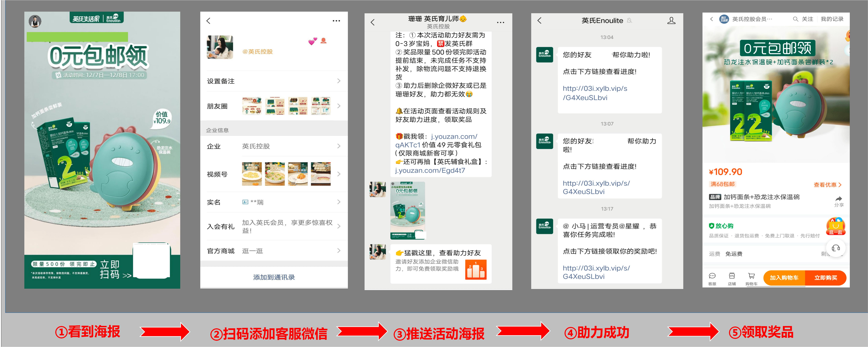Select the 关注 follow menu item
The image size is (868, 347).
(x=808, y=19)
